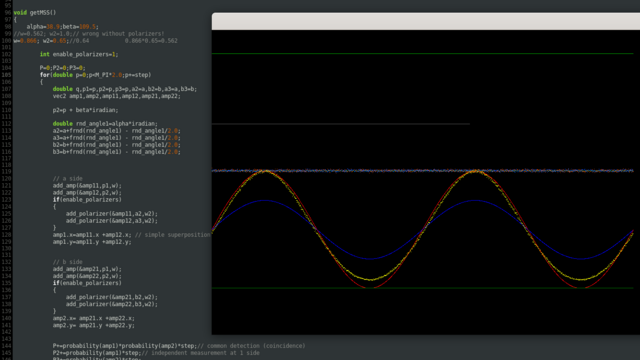
Task: Click the '// a side' comment
Action: 67,179
